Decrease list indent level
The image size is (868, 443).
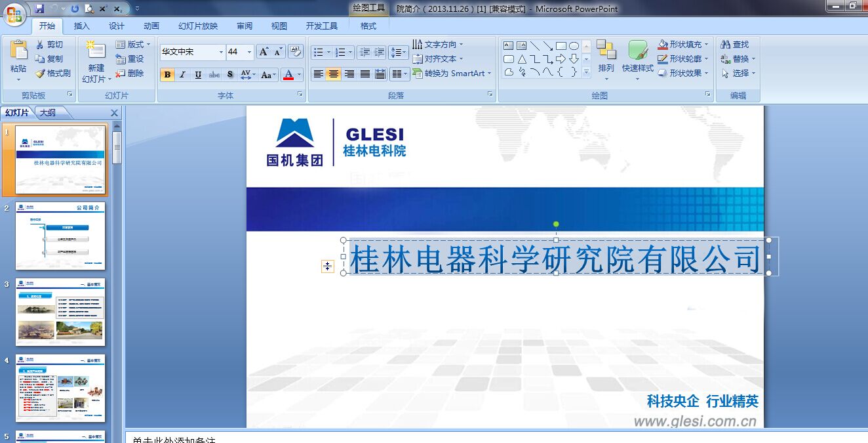[x=365, y=53]
